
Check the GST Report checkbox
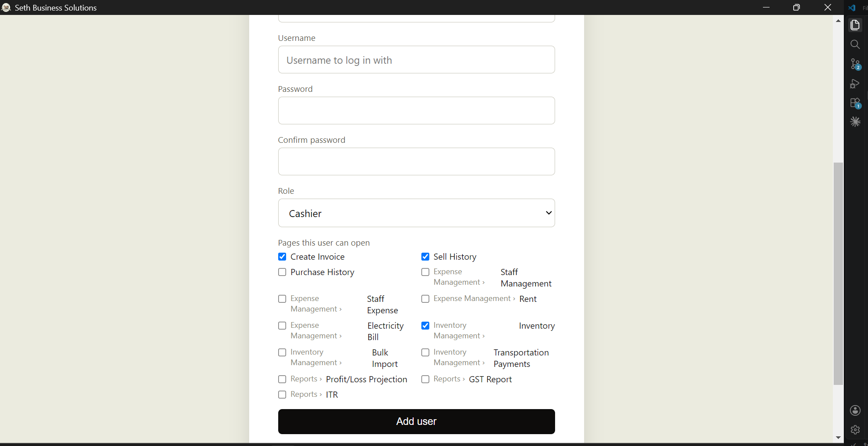425,379
